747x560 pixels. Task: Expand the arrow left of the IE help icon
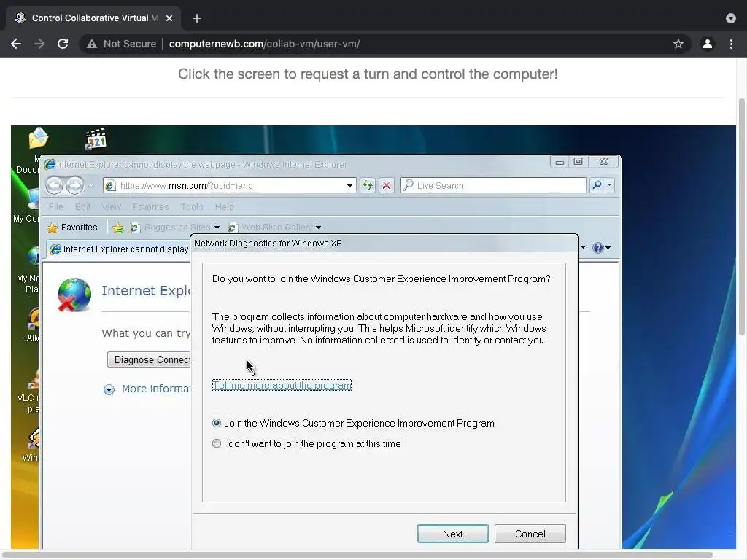(x=583, y=247)
